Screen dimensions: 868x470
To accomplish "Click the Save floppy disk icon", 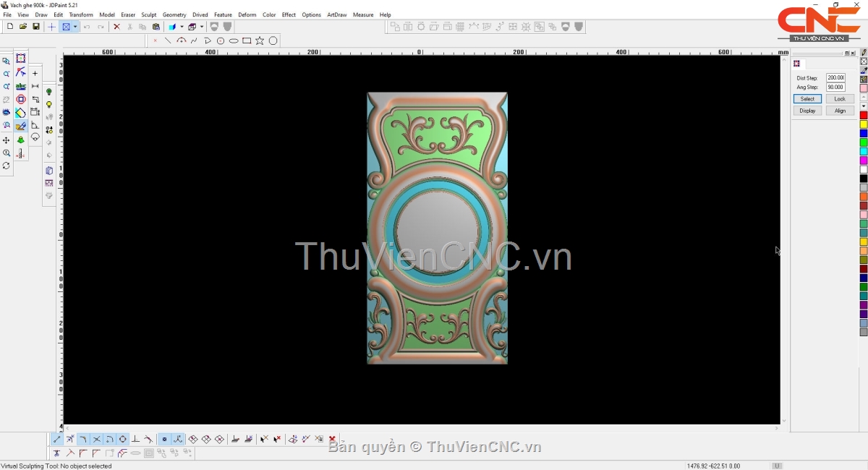I will pos(36,27).
